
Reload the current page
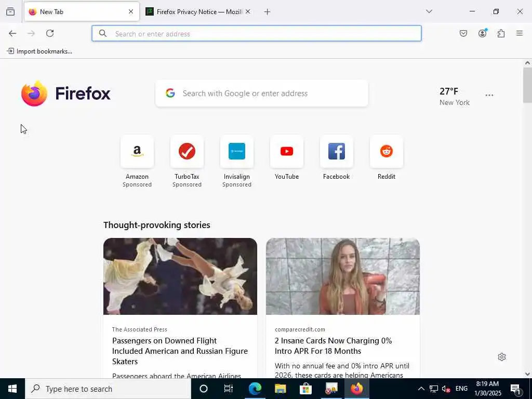coord(50,33)
